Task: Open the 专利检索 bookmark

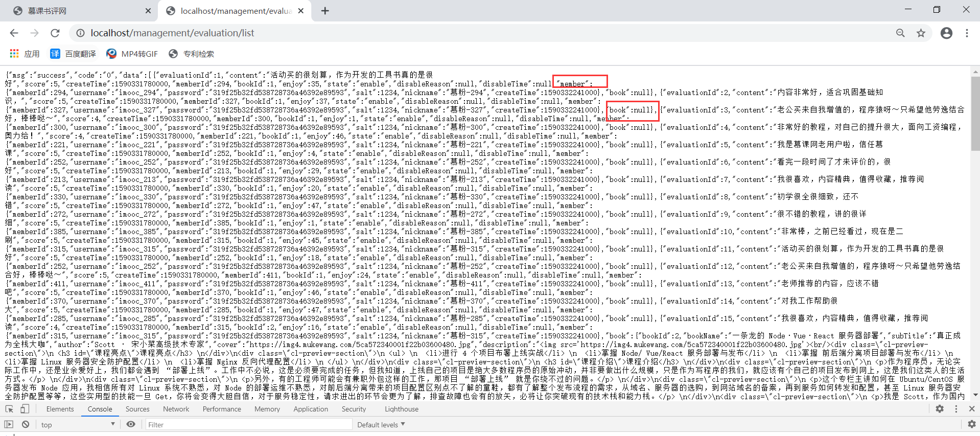Action: (x=192, y=54)
